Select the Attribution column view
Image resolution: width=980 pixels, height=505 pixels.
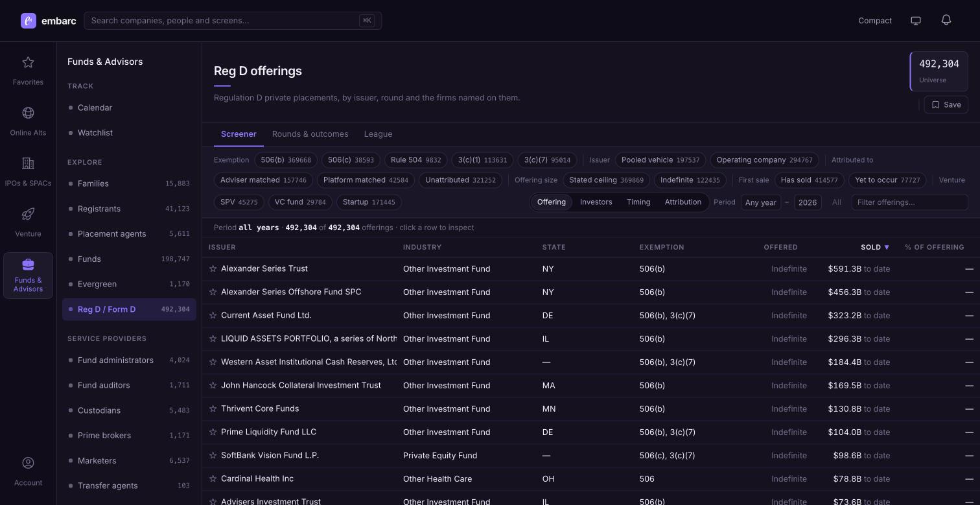(x=683, y=202)
